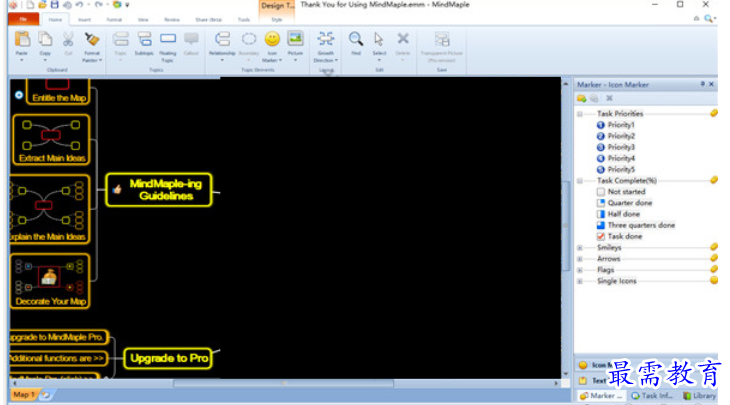Switch to the Library panel tab
Screen dimensions: 730x405
699,396
